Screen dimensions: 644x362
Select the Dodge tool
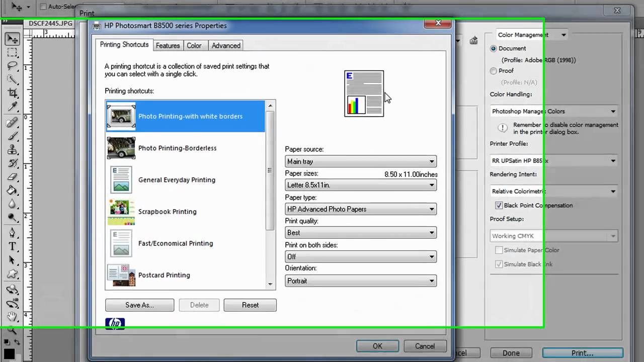(x=13, y=218)
